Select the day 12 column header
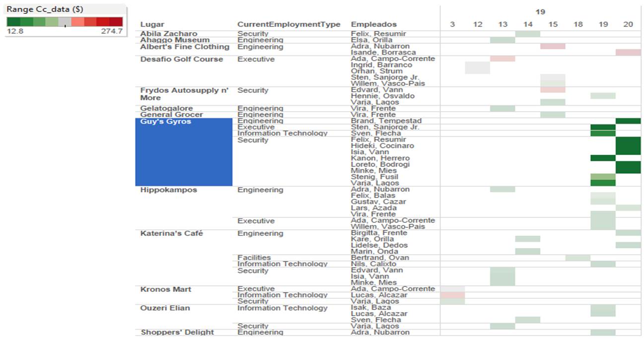This screenshot has height=339, width=644. 478,24
